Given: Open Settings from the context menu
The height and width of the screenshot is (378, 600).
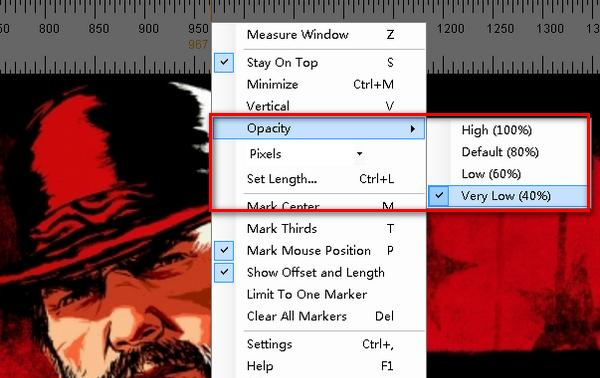Looking at the screenshot, I should tap(319, 344).
